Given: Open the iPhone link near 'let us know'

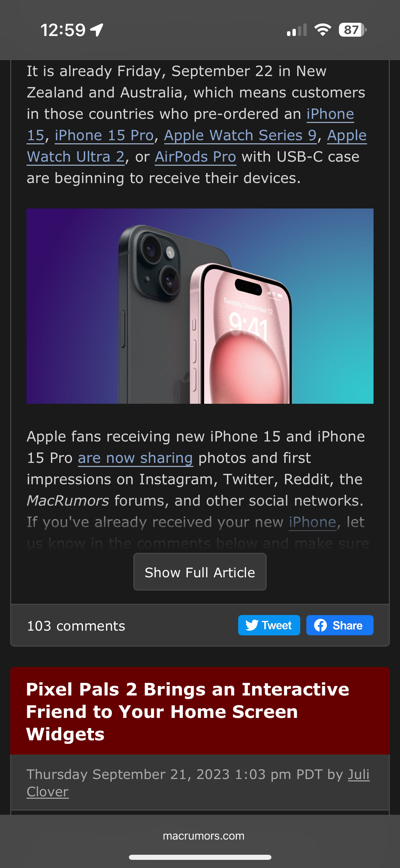Looking at the screenshot, I should click(x=312, y=522).
